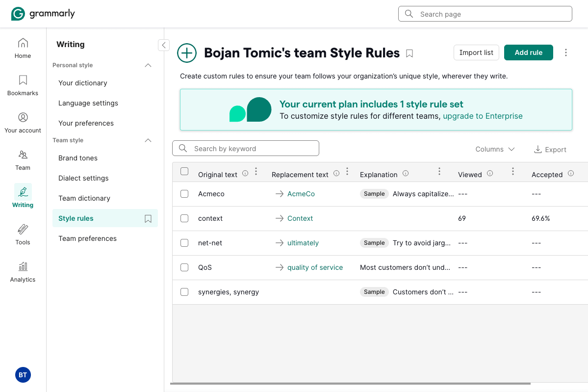Open Brand tones settings
The image size is (588, 392).
78,158
